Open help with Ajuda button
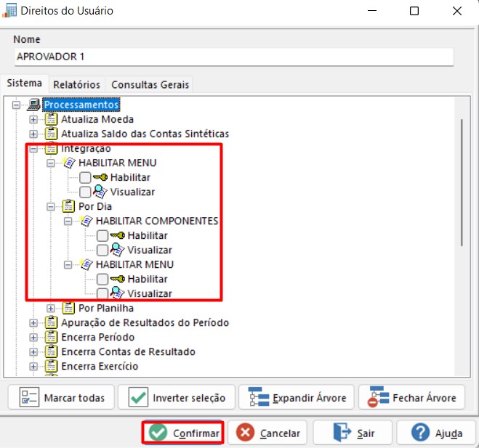This screenshot has width=479, height=448. coord(436,433)
